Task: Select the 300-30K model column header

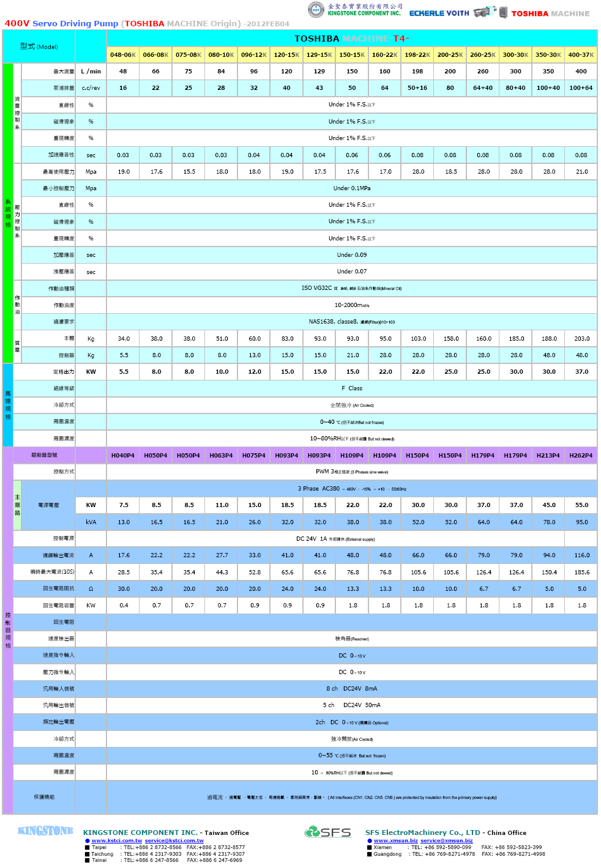Action: pyautogui.click(x=515, y=55)
